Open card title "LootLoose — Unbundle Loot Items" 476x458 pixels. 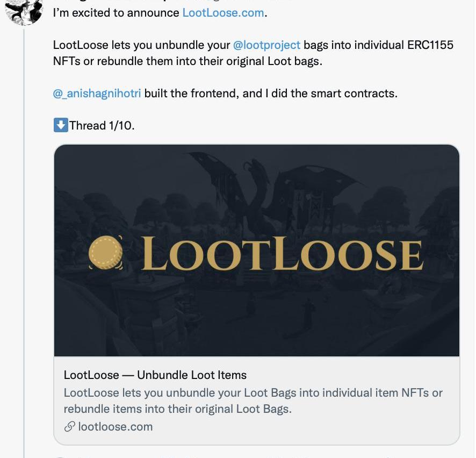point(155,375)
